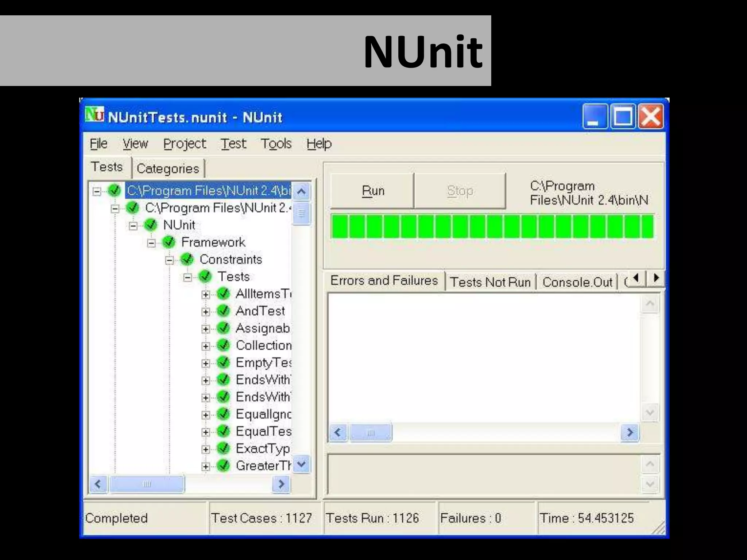Click test tree horizontal scrollbar right arrow
This screenshot has width=747, height=560.
click(x=281, y=484)
